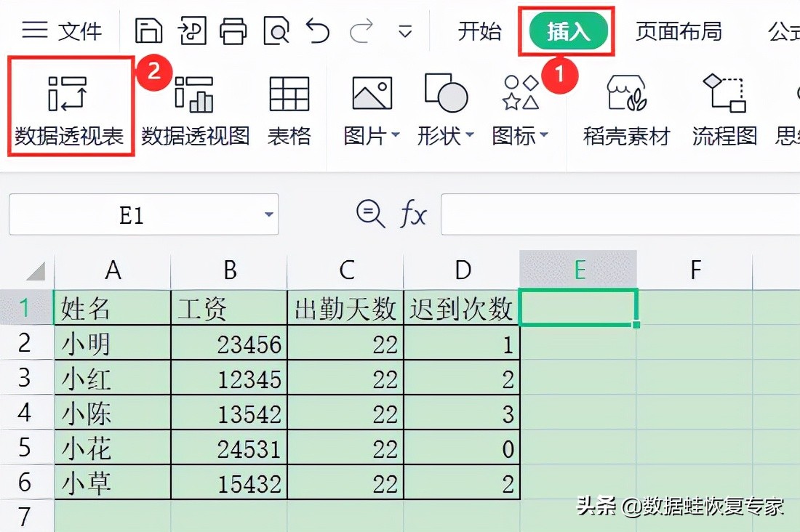Click the 图片 picture icon

(x=372, y=93)
